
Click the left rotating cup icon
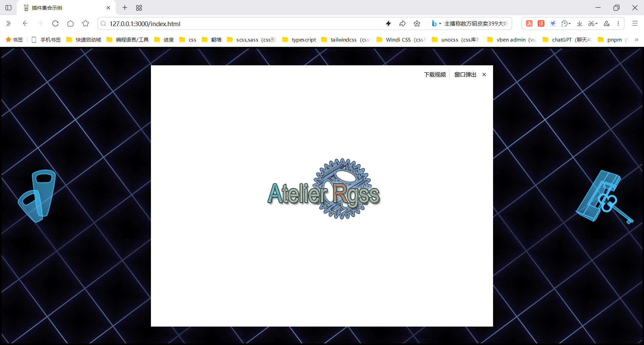click(37, 196)
